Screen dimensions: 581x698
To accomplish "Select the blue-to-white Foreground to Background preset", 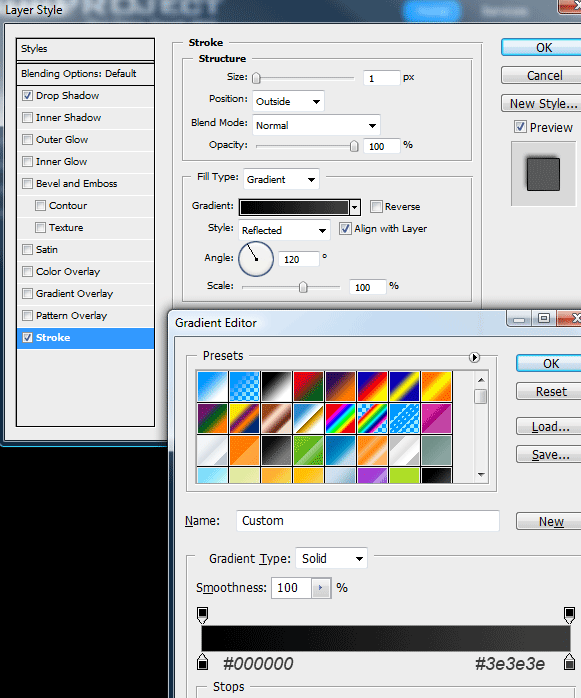I will point(212,386).
